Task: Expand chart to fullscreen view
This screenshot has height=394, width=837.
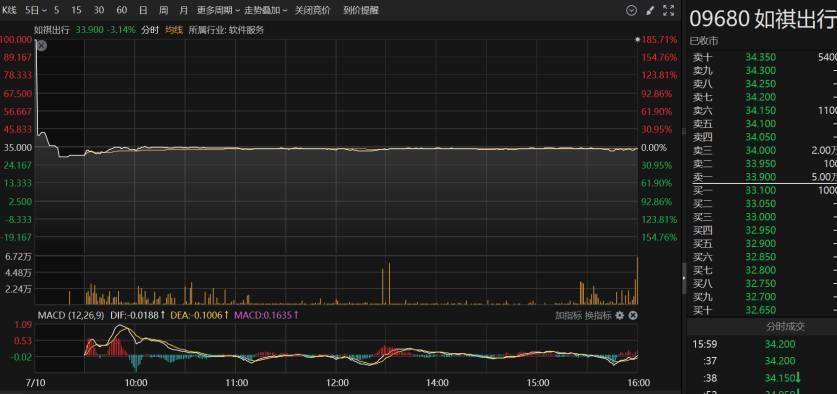Action: 668,10
